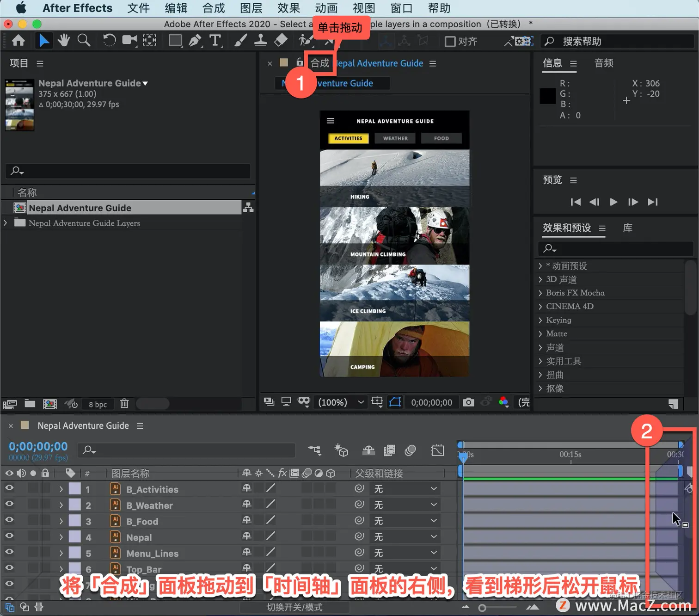This screenshot has width=699, height=616.
Task: Expand the Nepal Adventure Guide Layers folder
Action: click(x=6, y=223)
